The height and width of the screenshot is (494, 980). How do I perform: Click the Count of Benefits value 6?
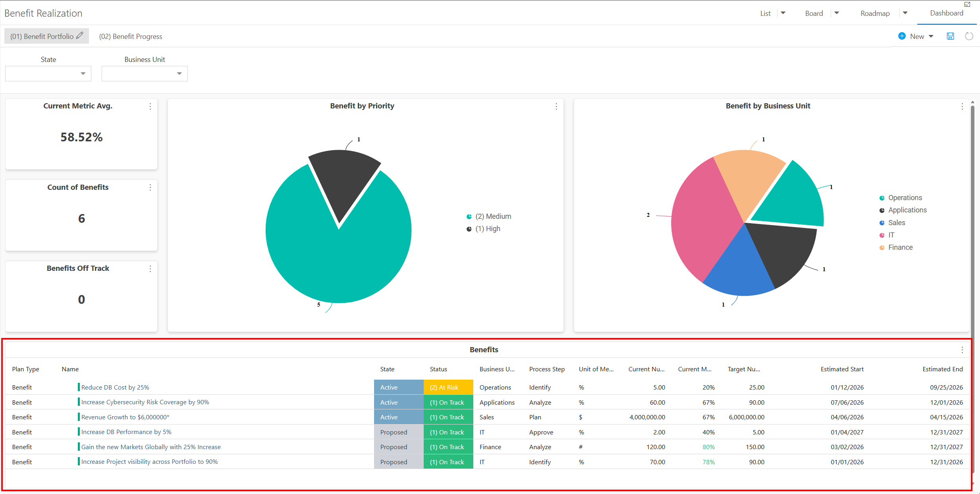coord(81,218)
